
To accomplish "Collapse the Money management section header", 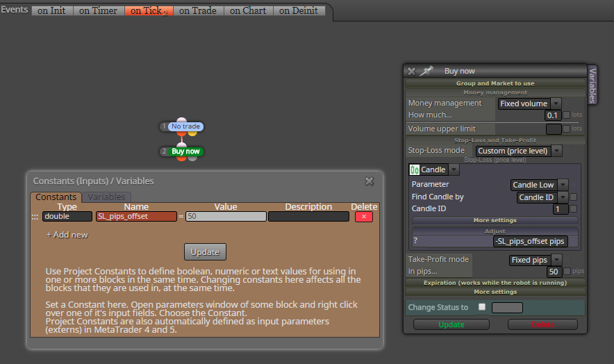I will [x=495, y=93].
